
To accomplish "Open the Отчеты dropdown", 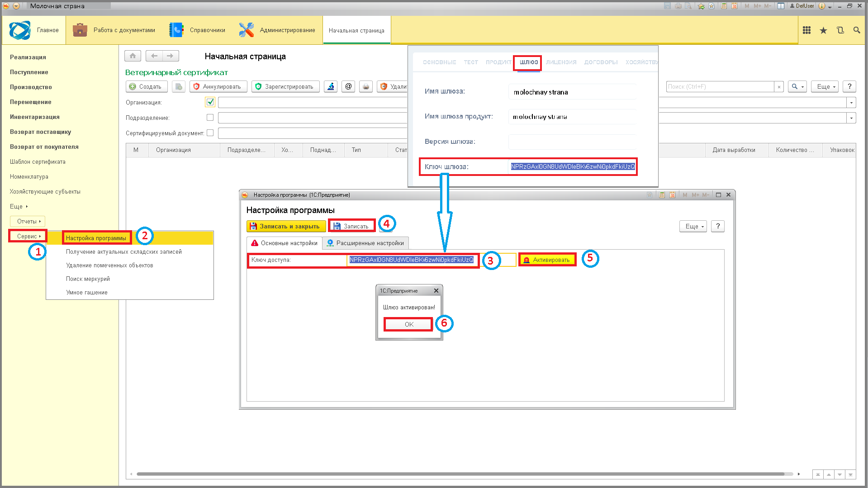I will tap(28, 221).
